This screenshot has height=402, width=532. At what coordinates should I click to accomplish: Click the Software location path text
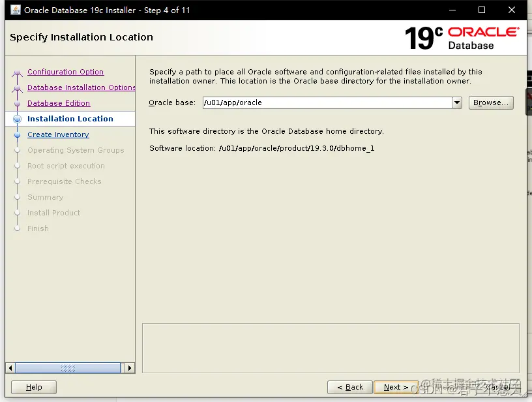(x=297, y=148)
